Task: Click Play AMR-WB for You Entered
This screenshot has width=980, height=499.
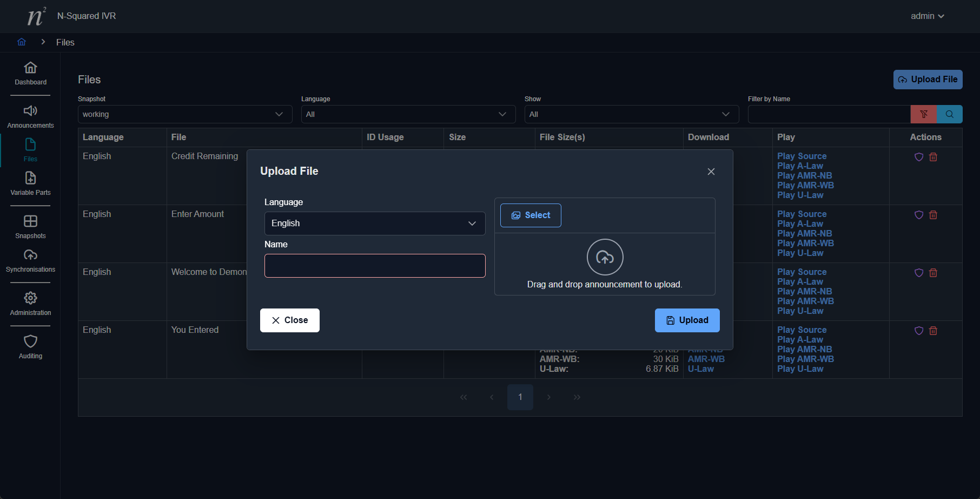Action: pos(805,359)
